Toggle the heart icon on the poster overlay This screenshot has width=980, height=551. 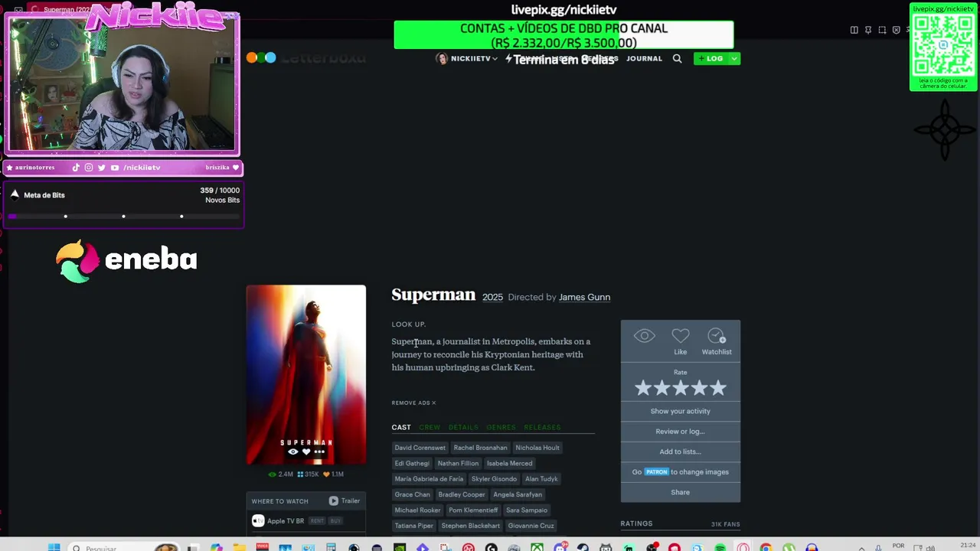tap(306, 452)
